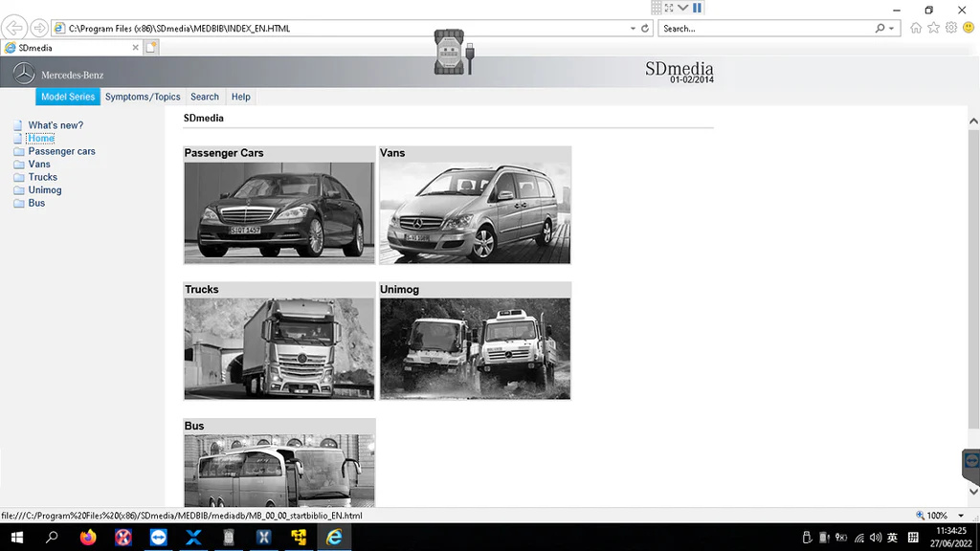Select the Model Series tab
The height and width of the screenshot is (551, 980).
pos(68,97)
